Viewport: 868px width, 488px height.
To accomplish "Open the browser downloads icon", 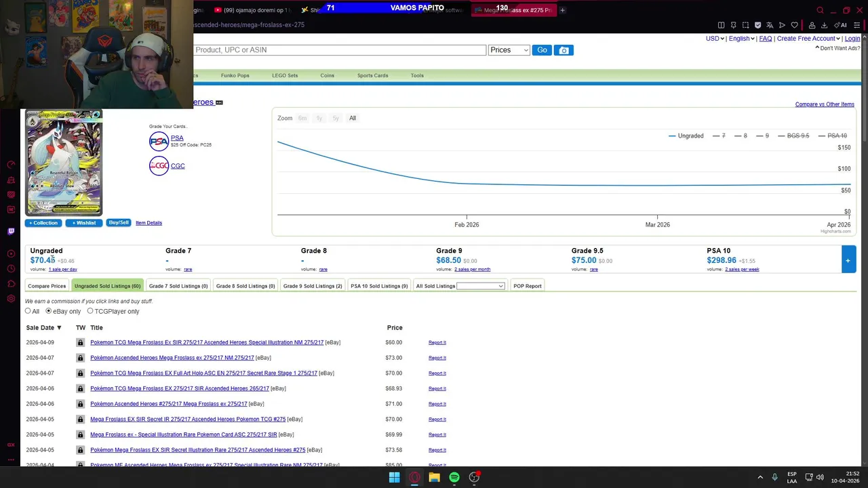I will click(824, 25).
